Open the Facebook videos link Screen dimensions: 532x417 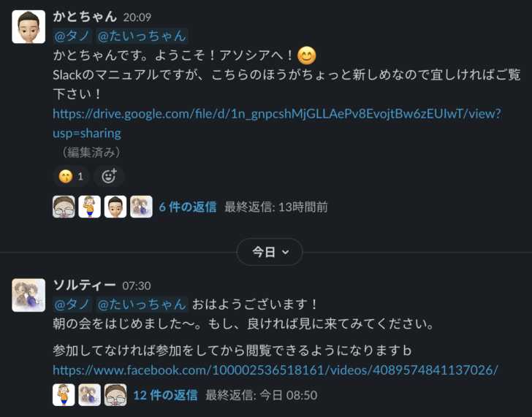(x=275, y=370)
